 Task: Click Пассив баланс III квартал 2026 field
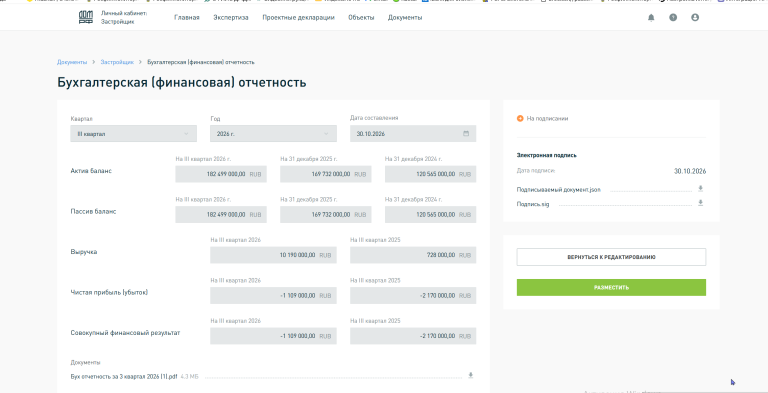(x=221, y=215)
